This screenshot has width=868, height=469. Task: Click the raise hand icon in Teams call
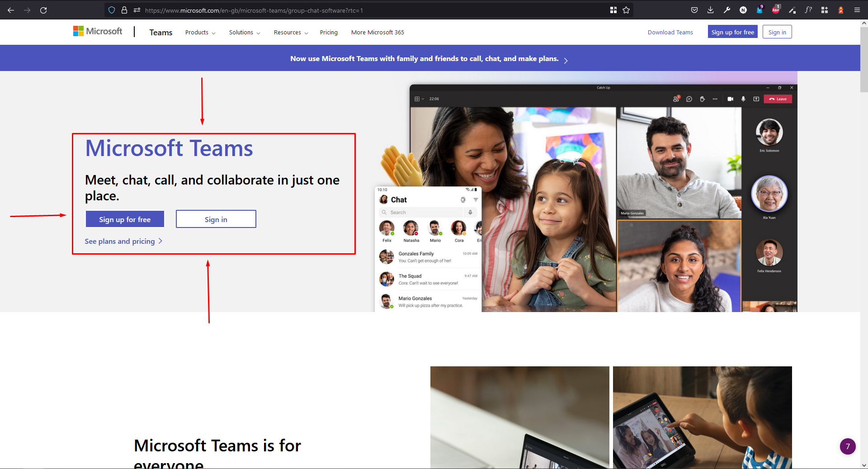coord(702,99)
